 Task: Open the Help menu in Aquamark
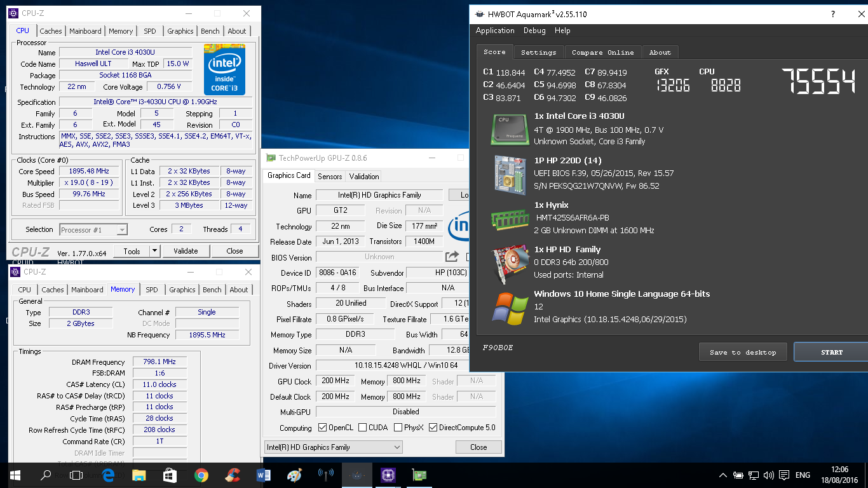pyautogui.click(x=562, y=30)
